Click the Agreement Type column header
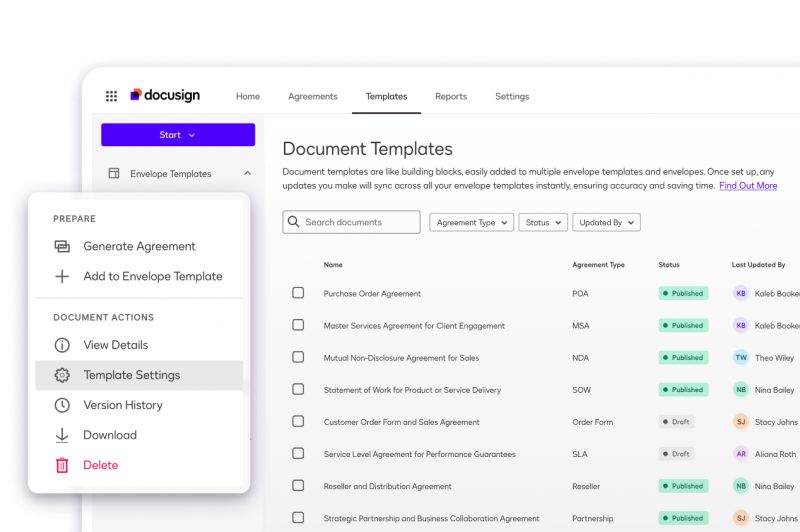This screenshot has width=800, height=532. [598, 265]
